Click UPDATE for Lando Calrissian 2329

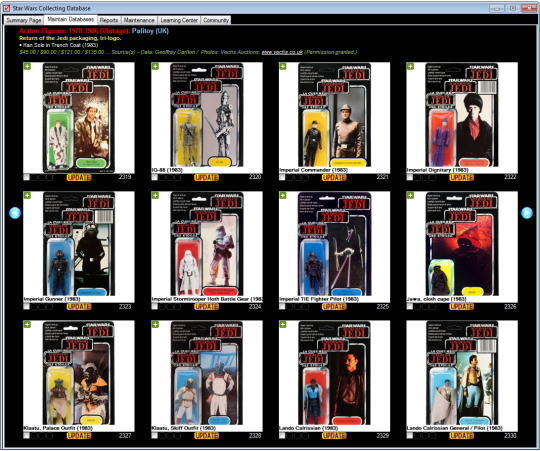pos(334,436)
